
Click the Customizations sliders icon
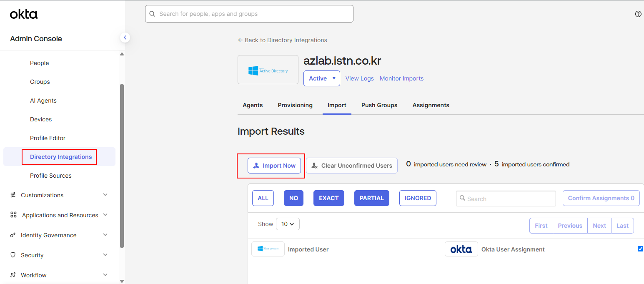point(13,195)
